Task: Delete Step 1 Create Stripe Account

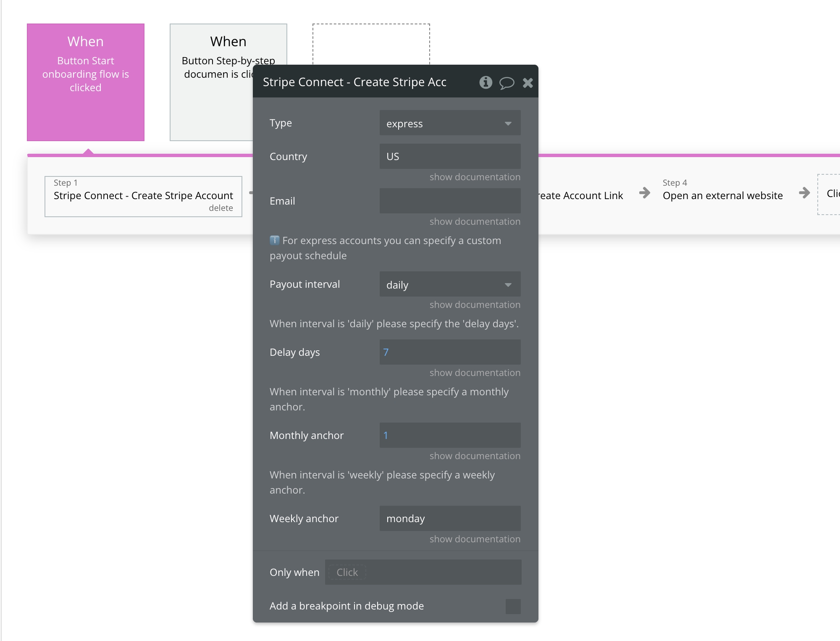Action: [x=221, y=208]
